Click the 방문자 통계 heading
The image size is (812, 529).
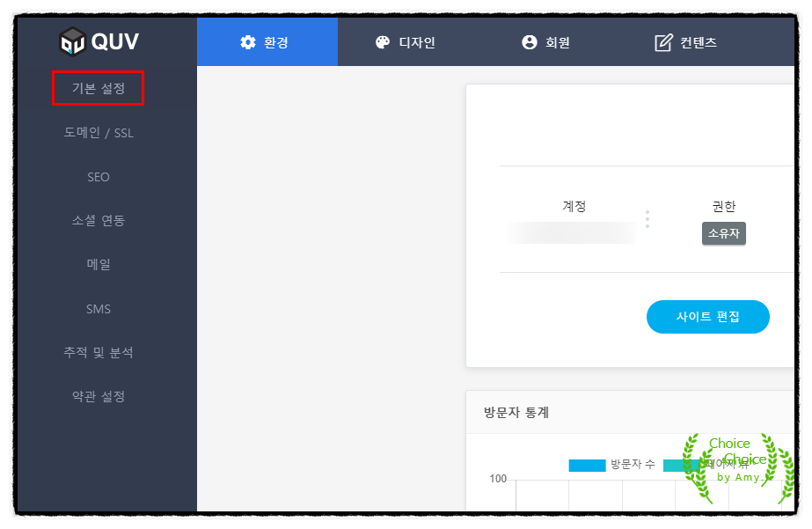516,413
